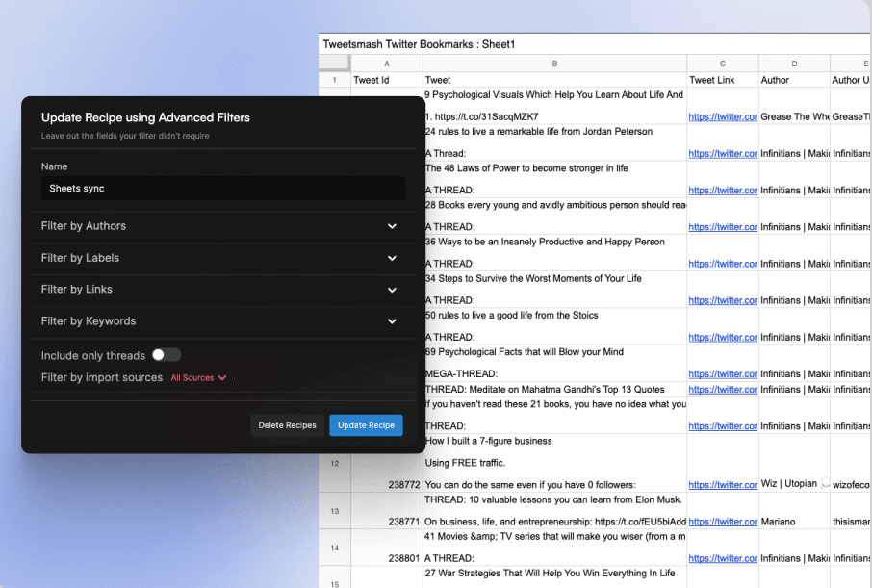Viewport: 872px width, 588px height.
Task: Click the cell 'THREAD: Meditate on Mahatma Gandhi's Top 13 Quotes'
Action: pos(554,390)
